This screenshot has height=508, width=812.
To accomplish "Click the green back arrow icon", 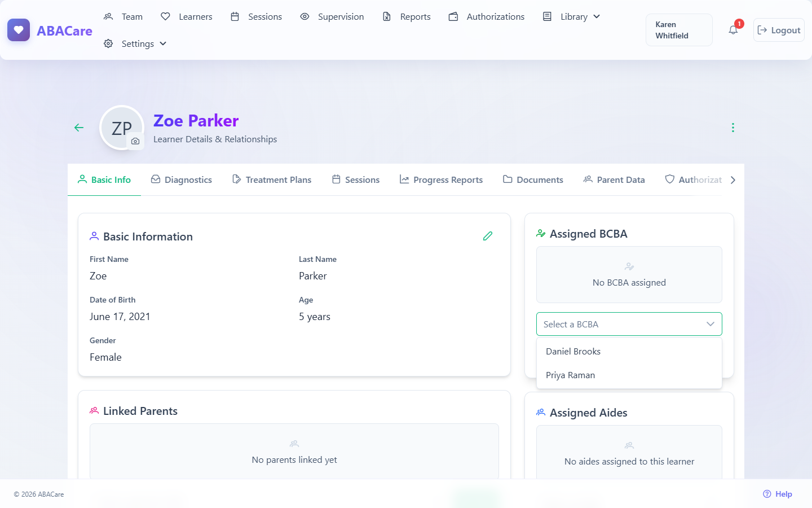I will point(79,128).
